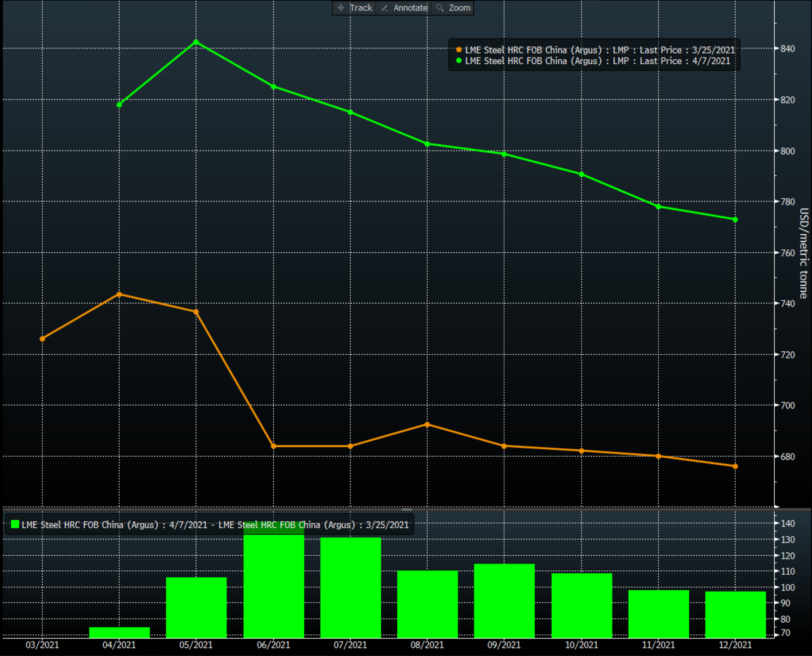Select the 3/25/2021 Last Price legend text
This screenshot has width=812, height=656.
pos(600,50)
